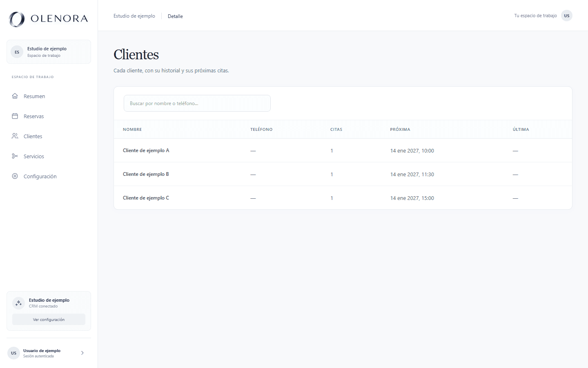Click the Estudio de ejemplo breadcrumb link
This screenshot has height=368, width=588.
point(134,16)
